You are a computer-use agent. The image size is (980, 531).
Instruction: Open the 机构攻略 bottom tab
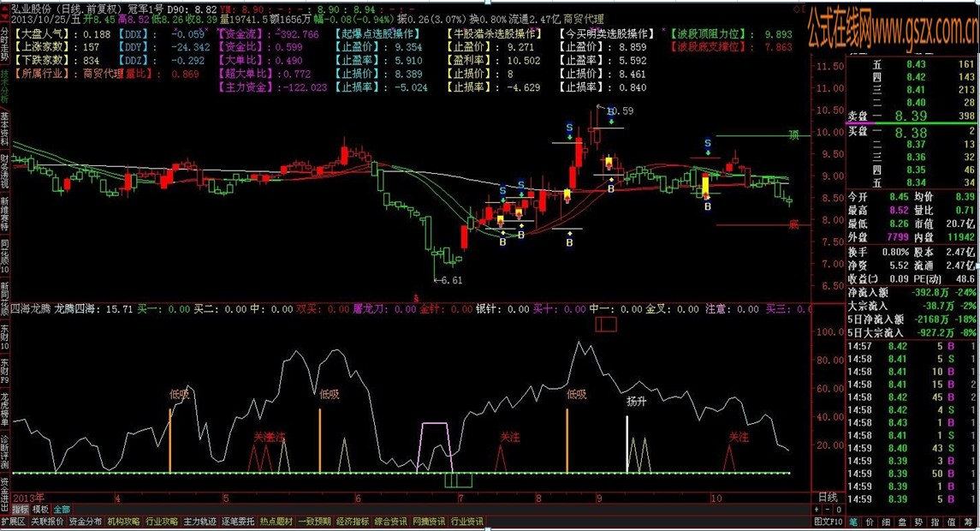click(123, 522)
